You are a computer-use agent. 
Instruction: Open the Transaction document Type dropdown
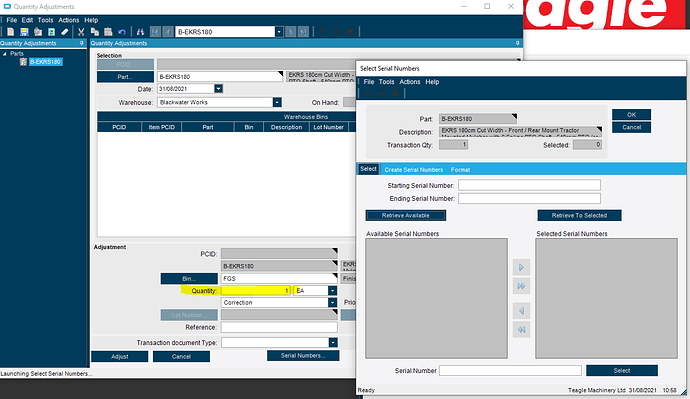[333, 343]
